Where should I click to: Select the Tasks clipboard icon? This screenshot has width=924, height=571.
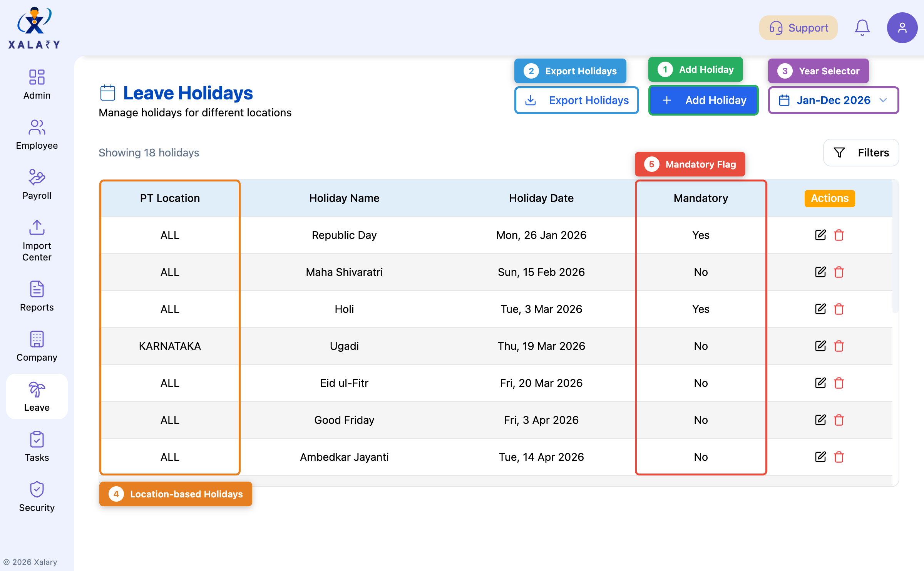coord(37,440)
